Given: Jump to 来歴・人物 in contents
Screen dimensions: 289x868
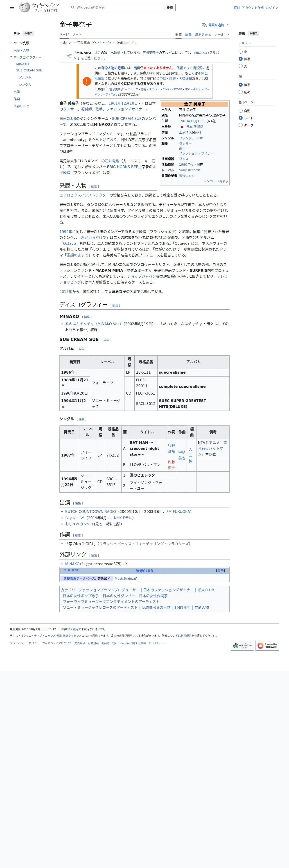Looking at the screenshot, I should (x=21, y=50).
